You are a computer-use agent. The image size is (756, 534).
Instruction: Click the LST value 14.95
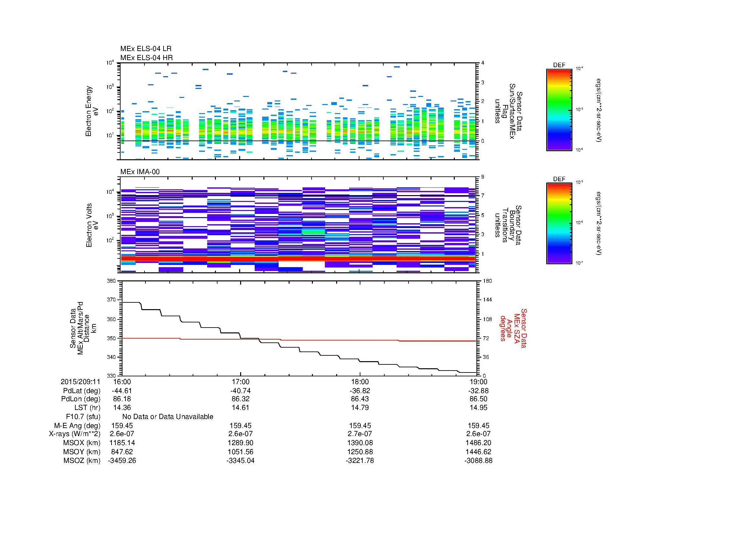[478, 408]
